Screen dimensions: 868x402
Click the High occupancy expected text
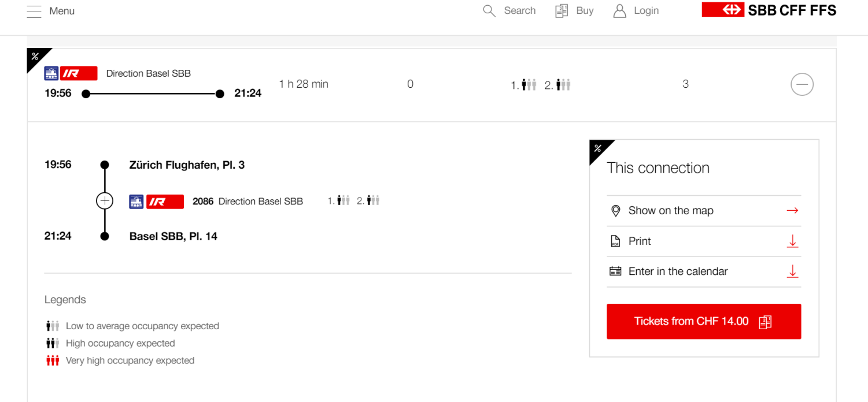pos(120,344)
